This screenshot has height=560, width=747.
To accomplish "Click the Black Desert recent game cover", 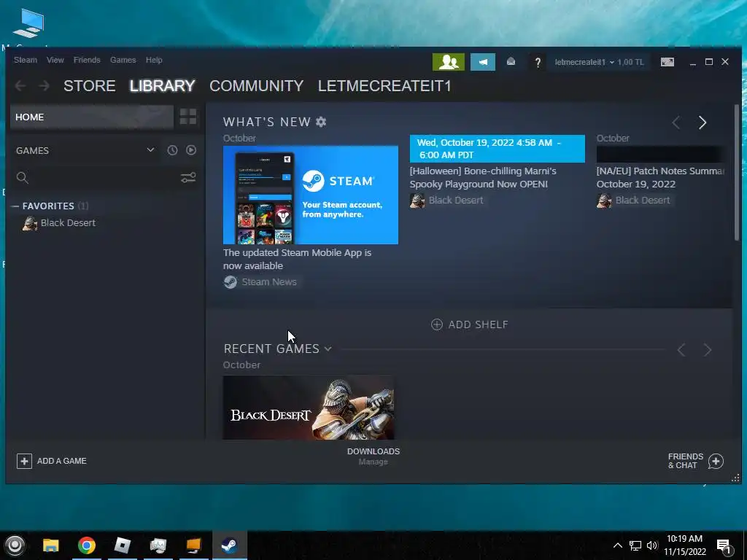I will pos(309,408).
